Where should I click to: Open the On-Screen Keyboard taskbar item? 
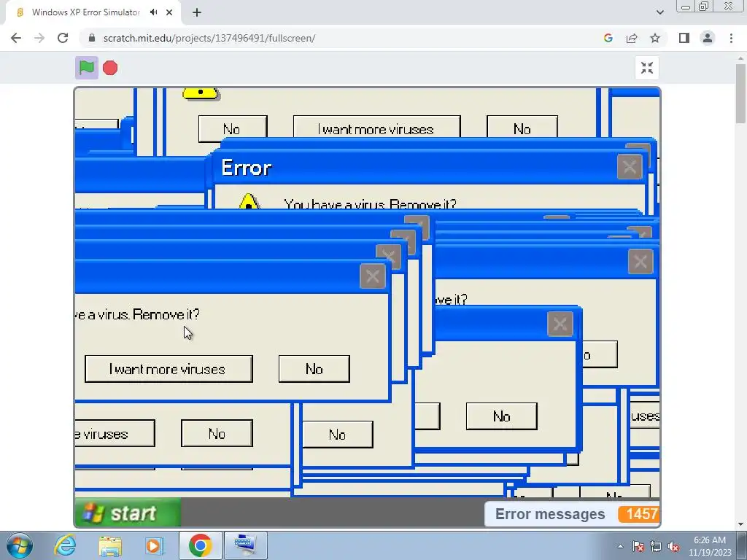pyautogui.click(x=246, y=545)
